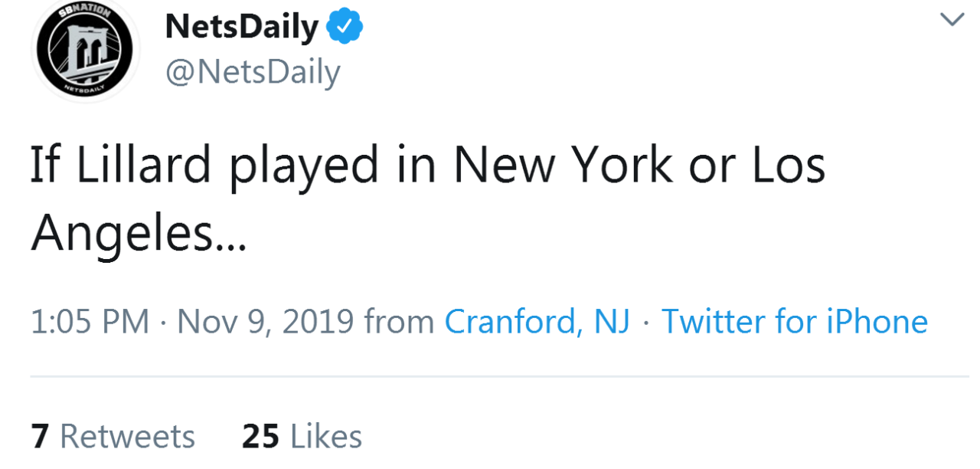Select the Nov 9, 2019 date
Viewport: 980px width, 469px height.
click(266, 321)
